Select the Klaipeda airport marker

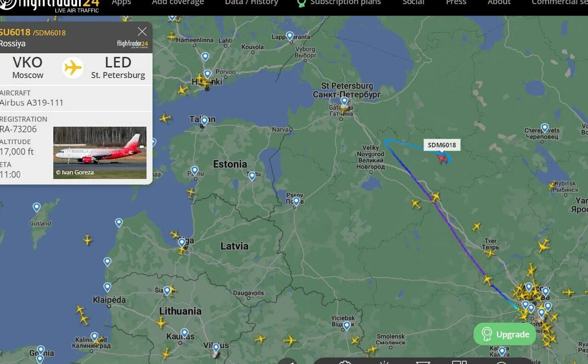[107, 287]
